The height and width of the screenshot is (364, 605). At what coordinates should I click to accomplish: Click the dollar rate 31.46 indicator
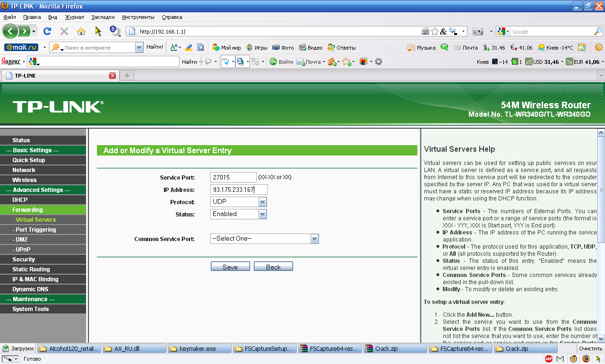point(494,48)
